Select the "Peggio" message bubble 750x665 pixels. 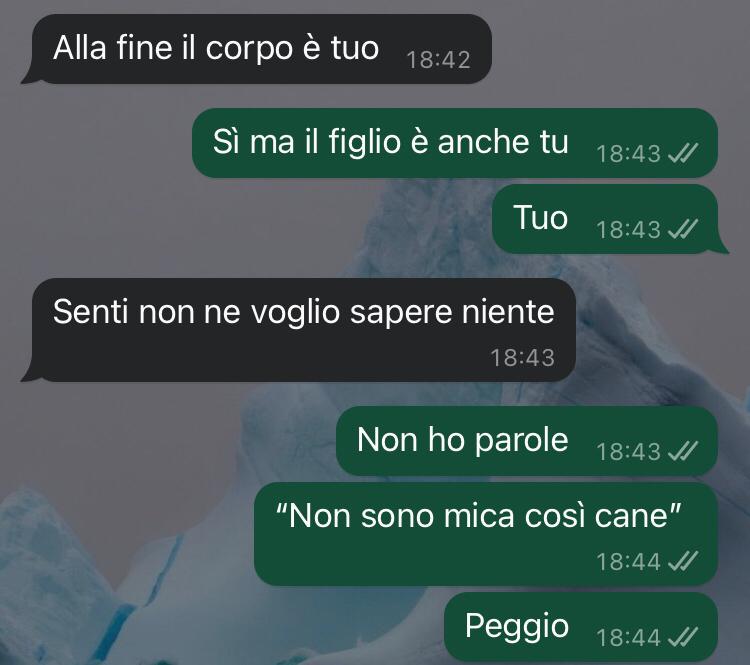coord(581,626)
